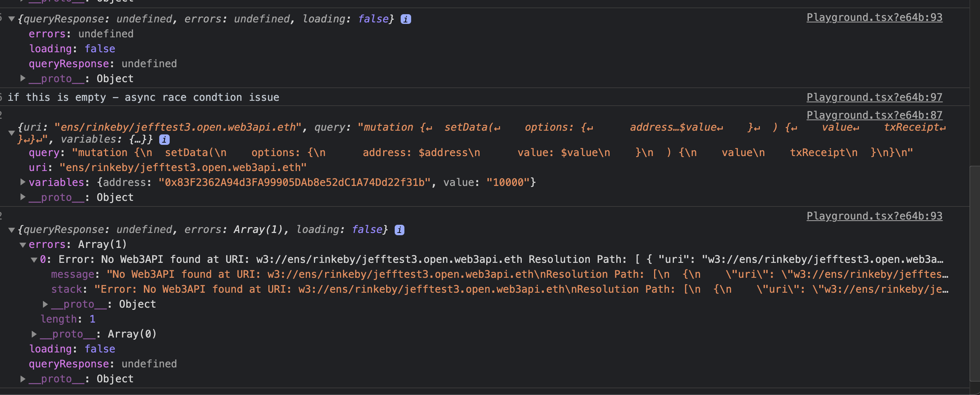Image resolution: width=980 pixels, height=395 pixels.
Task: Collapse object with errors: Array(1) summary
Action: click(x=12, y=230)
